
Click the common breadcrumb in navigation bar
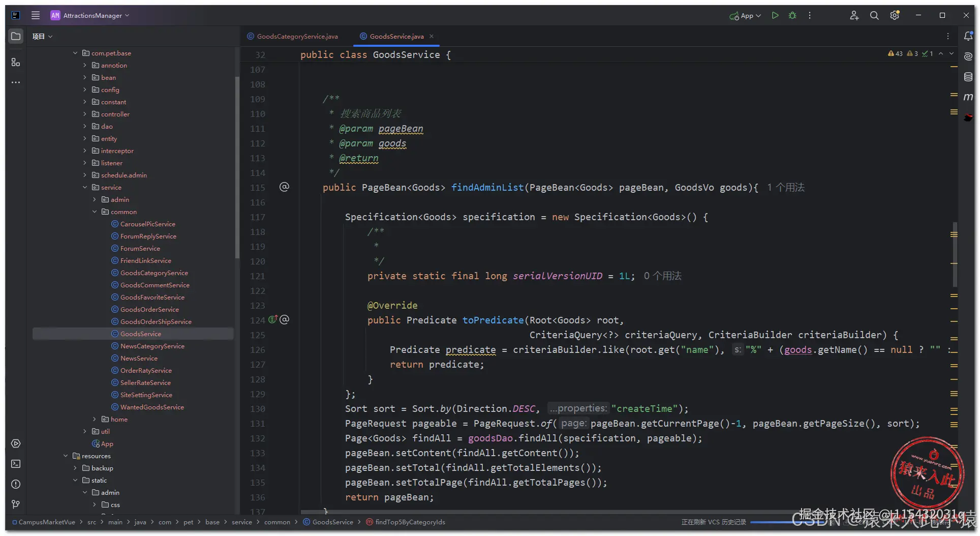tap(277, 522)
